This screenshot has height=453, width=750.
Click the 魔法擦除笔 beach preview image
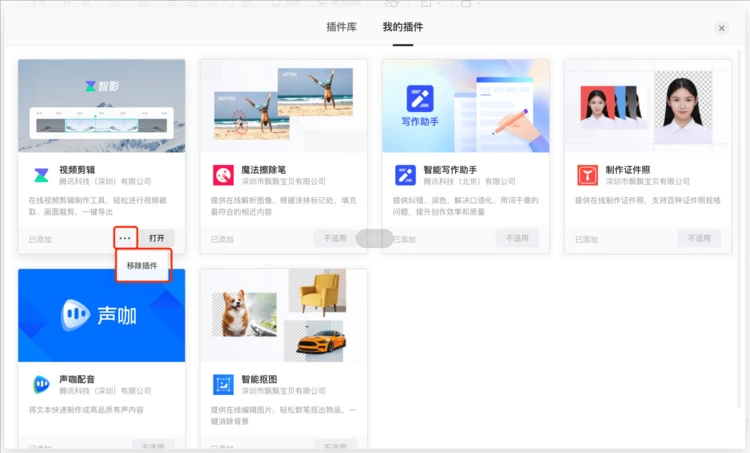[x=283, y=105]
